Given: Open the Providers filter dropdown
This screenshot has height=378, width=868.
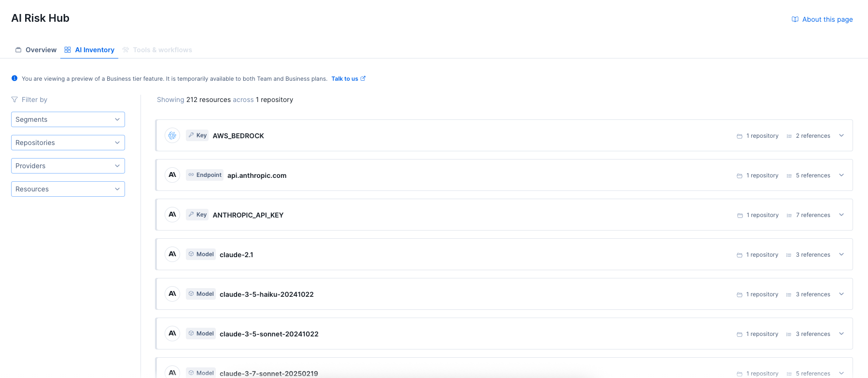Looking at the screenshot, I should pyautogui.click(x=68, y=166).
